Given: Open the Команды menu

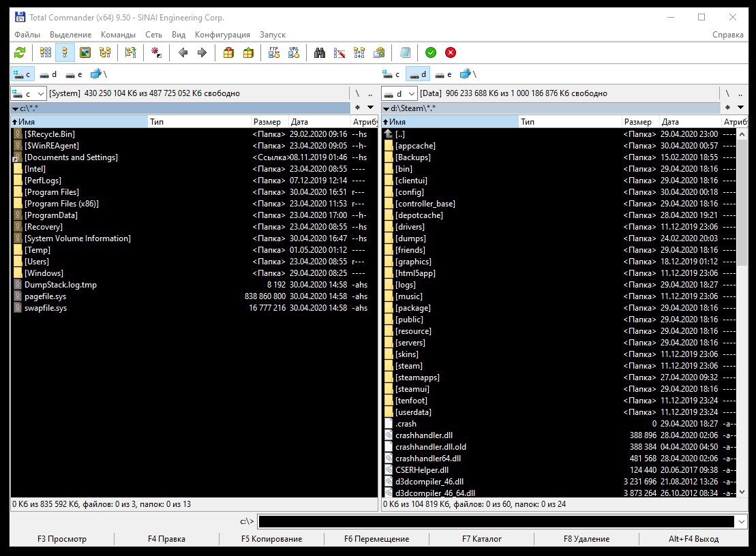Looking at the screenshot, I should click(x=118, y=35).
